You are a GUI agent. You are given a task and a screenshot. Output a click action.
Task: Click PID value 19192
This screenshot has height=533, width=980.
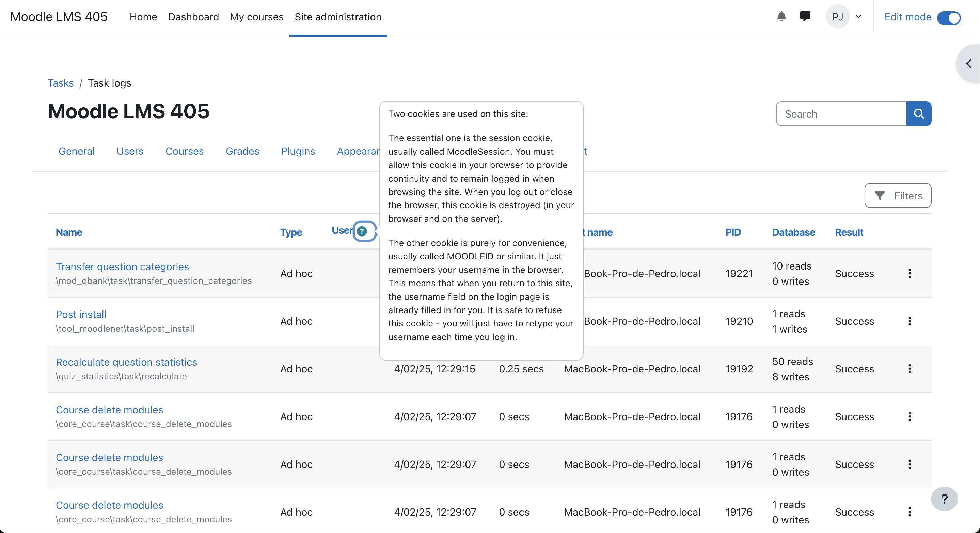coord(739,369)
